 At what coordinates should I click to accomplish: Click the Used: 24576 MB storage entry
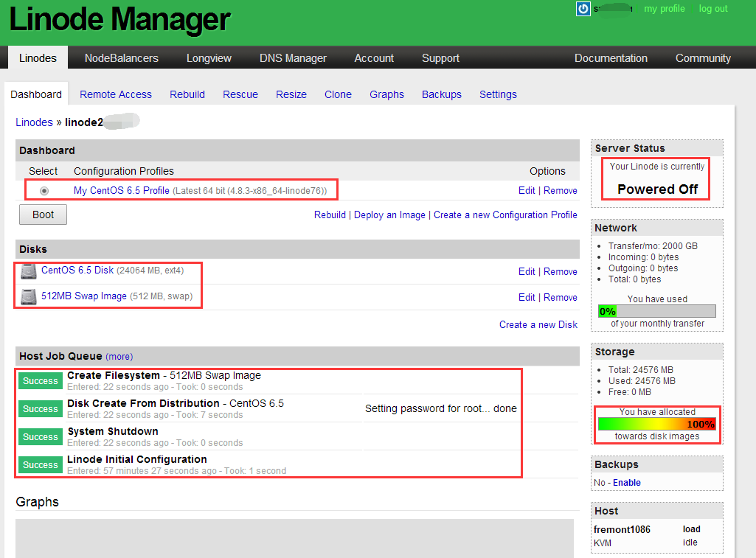tap(642, 381)
